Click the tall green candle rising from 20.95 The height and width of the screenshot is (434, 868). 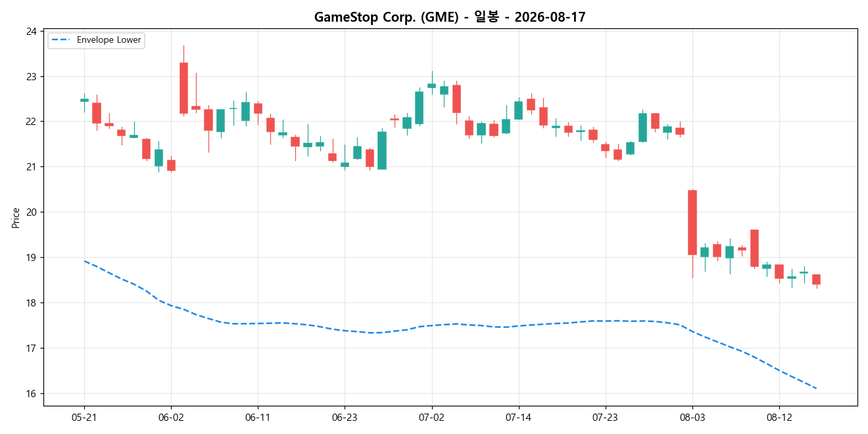(x=382, y=151)
